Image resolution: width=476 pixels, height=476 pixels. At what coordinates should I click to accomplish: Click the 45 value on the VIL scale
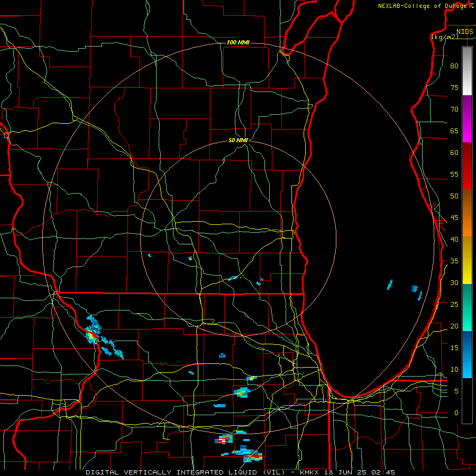point(454,218)
